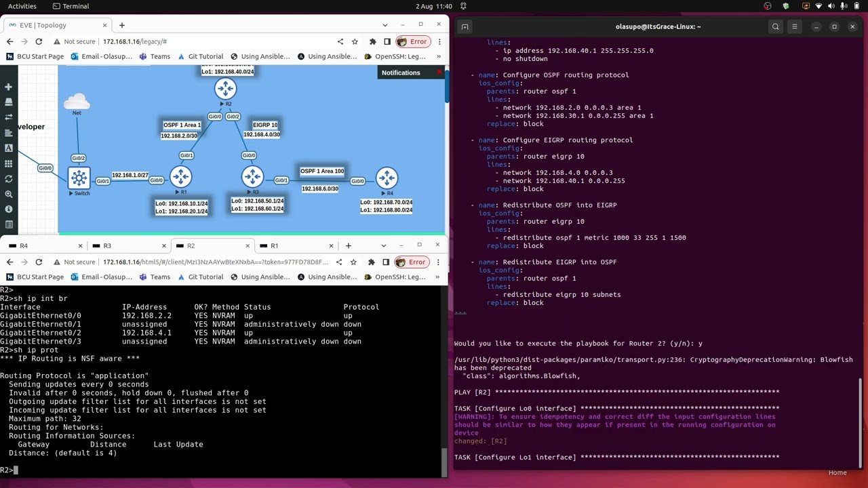Viewport: 868px width, 488px height.
Task: Close the R3 console tab
Action: [x=163, y=245]
